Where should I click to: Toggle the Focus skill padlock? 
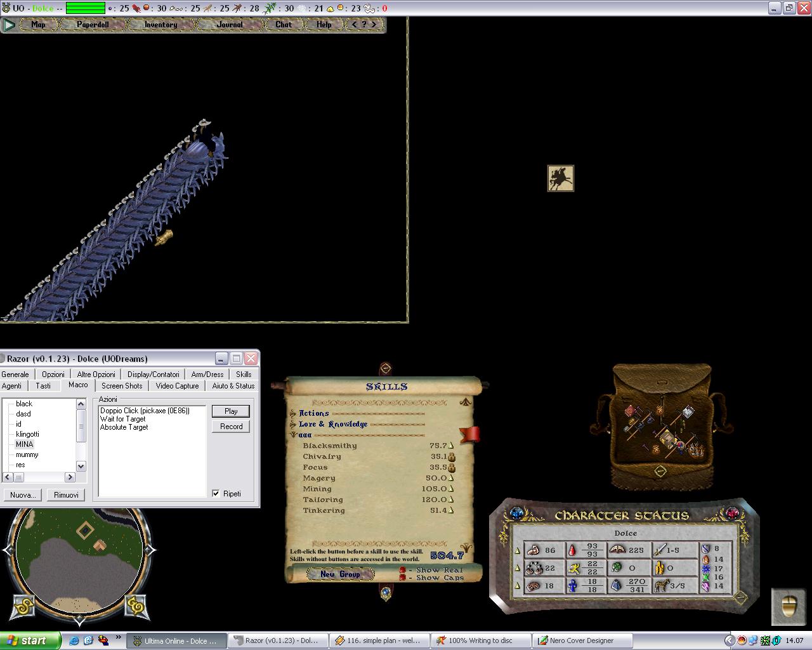point(452,467)
